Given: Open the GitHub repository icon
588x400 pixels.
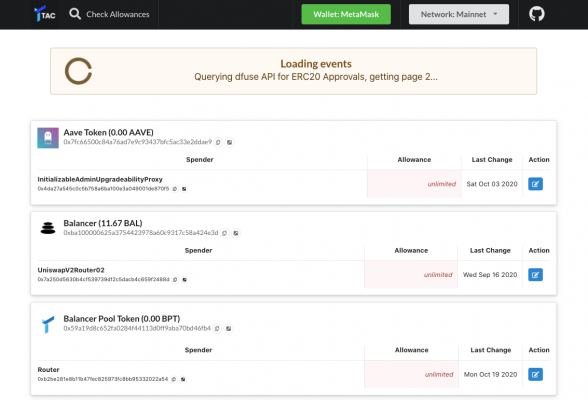Looking at the screenshot, I should tap(537, 14).
